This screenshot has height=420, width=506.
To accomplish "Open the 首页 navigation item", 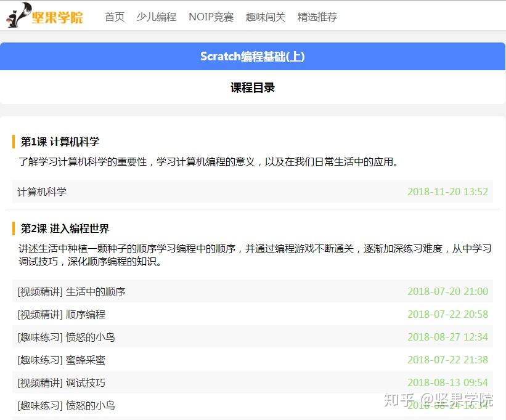I will (115, 17).
